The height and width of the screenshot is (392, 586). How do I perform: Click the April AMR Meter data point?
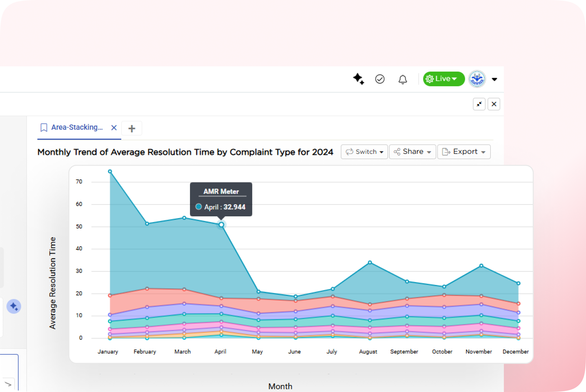(x=221, y=225)
